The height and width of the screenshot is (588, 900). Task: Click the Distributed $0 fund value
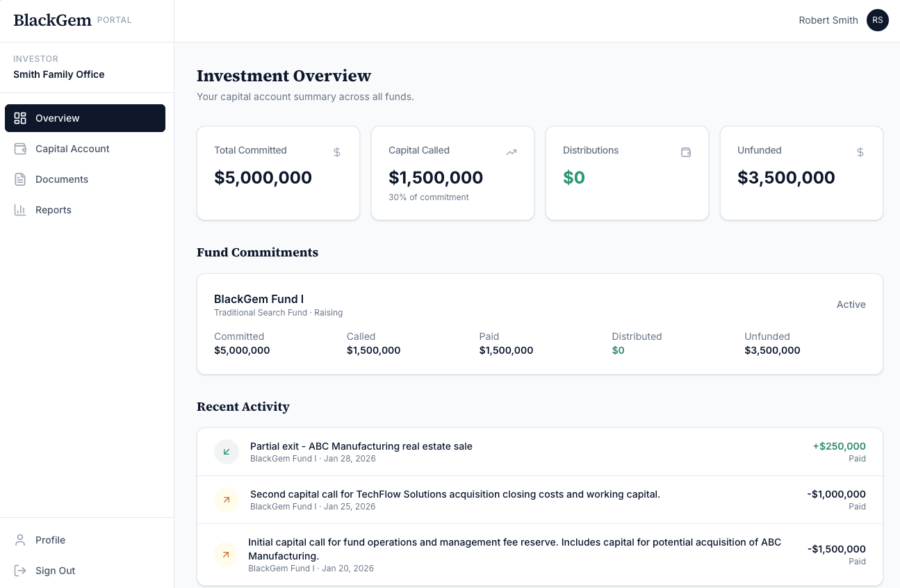[618, 350]
